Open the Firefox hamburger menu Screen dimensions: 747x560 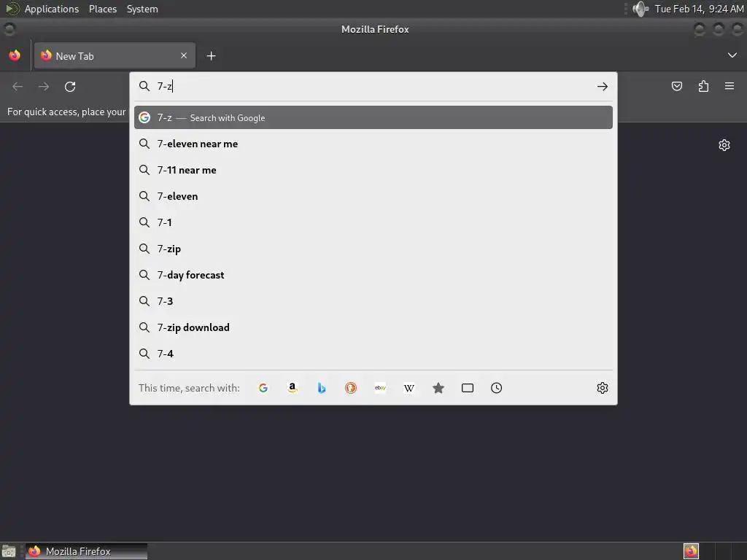(729, 86)
